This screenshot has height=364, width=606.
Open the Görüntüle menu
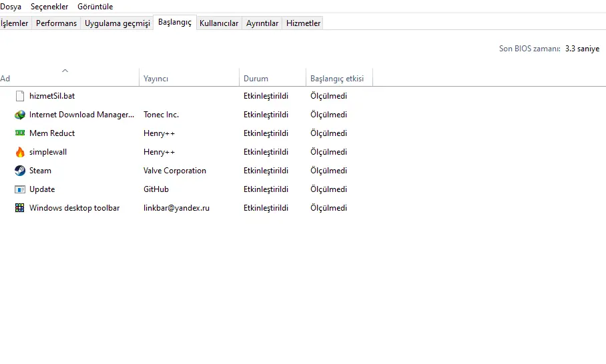(95, 7)
